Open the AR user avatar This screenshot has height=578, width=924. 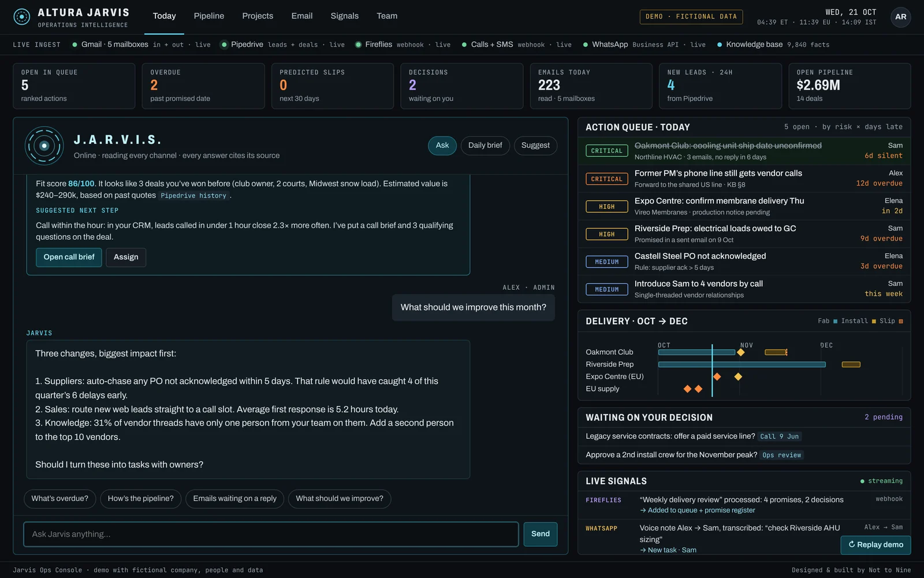900,17
